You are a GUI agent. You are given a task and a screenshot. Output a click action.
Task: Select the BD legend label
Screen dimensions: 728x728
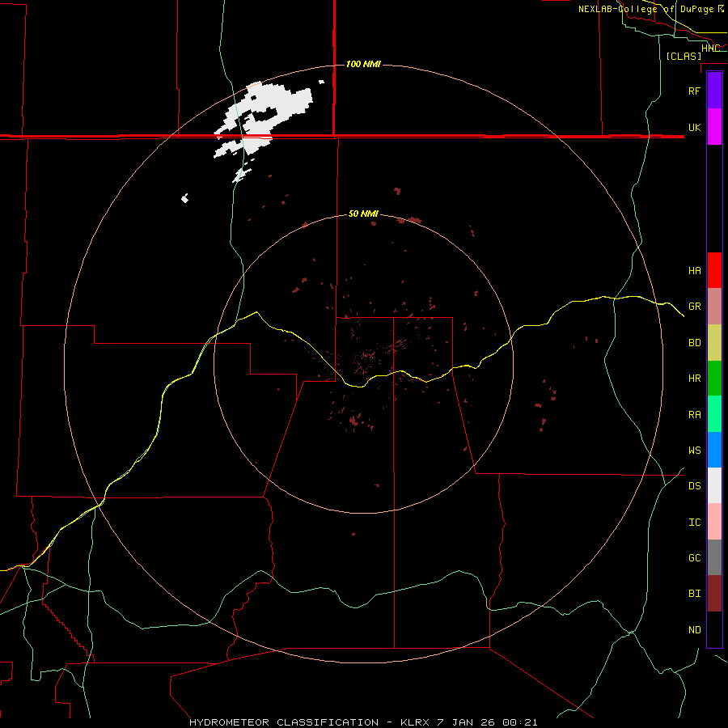click(694, 343)
